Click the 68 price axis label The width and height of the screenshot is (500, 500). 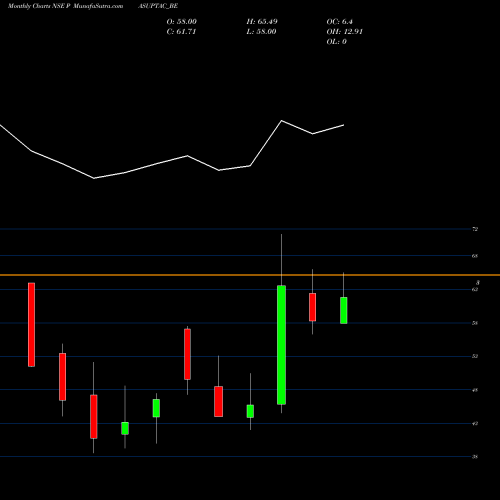[475, 256]
